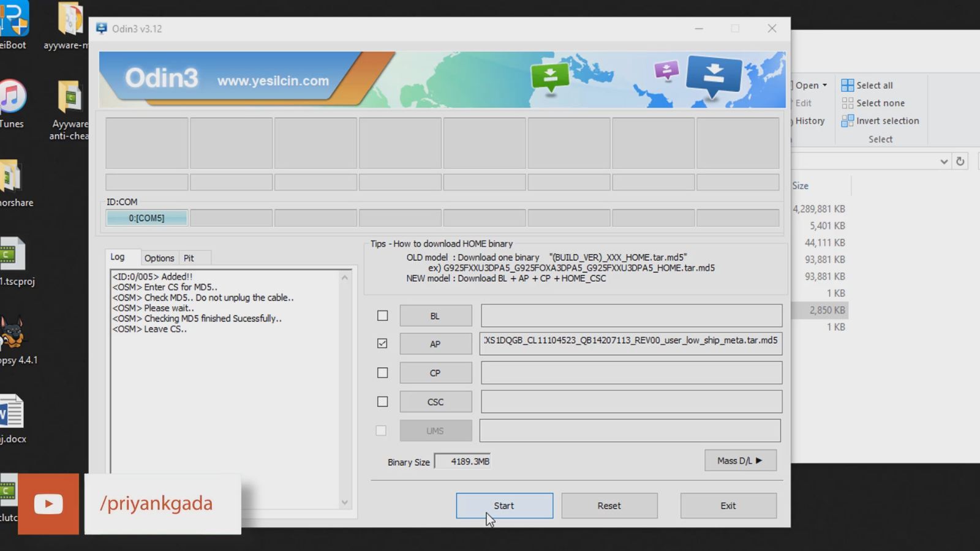Click the CSC file path field
The image size is (980, 551).
point(631,402)
